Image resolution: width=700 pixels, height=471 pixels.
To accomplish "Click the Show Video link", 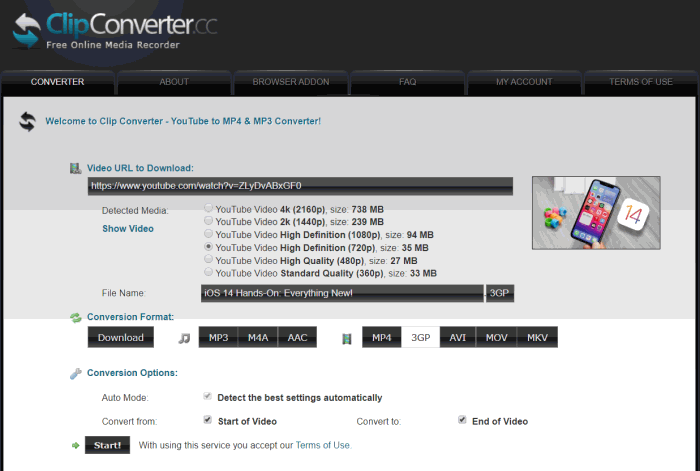I will click(x=128, y=229).
